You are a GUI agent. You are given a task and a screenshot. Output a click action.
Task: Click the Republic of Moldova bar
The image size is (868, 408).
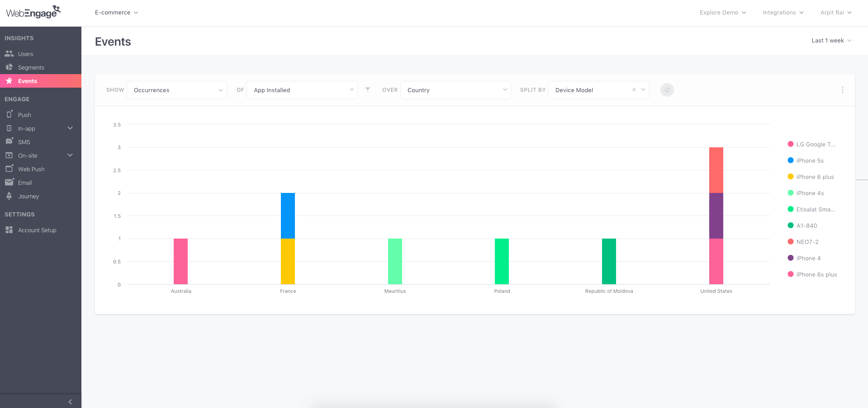pyautogui.click(x=609, y=261)
